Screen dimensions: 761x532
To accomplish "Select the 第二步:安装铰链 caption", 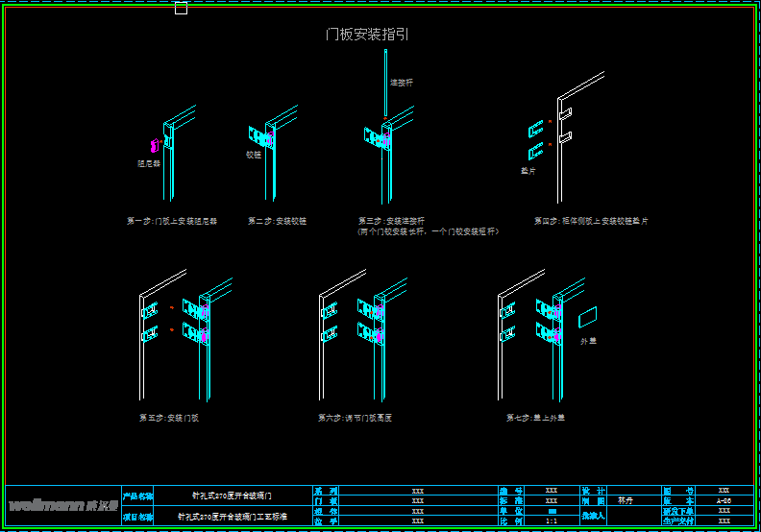I will [x=278, y=221].
